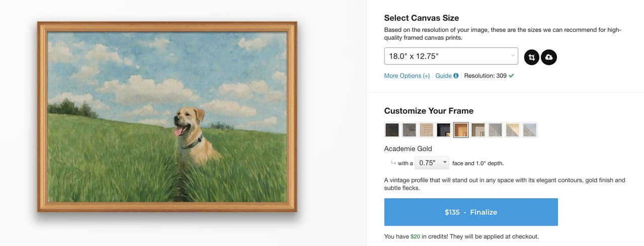
Task: Click the $20 credits amount text
Action: pyautogui.click(x=415, y=236)
